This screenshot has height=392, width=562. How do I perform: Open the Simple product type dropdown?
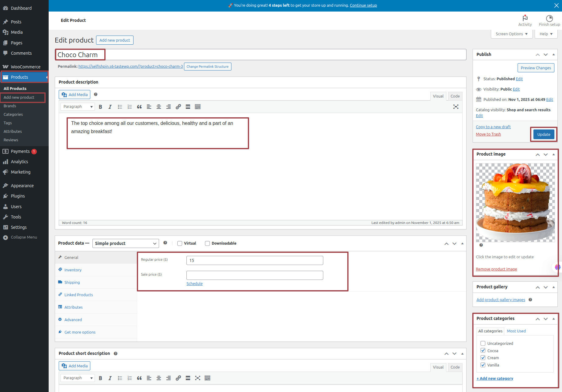click(x=126, y=243)
